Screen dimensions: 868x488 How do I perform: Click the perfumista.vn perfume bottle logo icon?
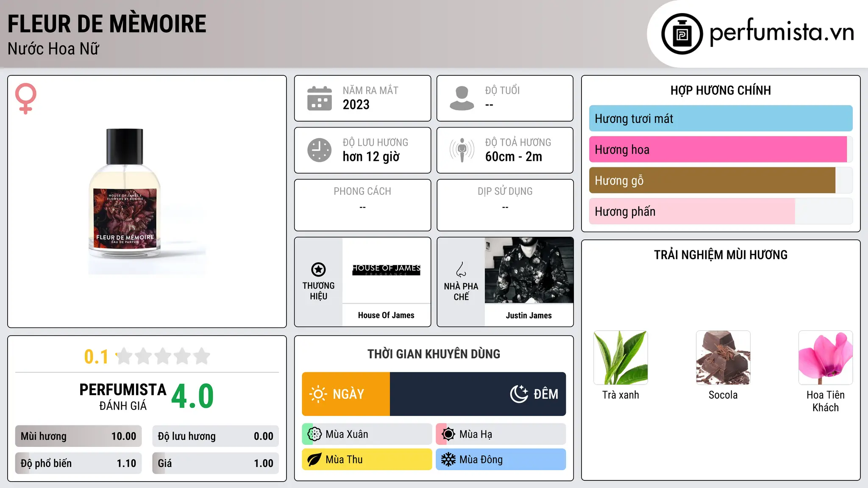[682, 34]
